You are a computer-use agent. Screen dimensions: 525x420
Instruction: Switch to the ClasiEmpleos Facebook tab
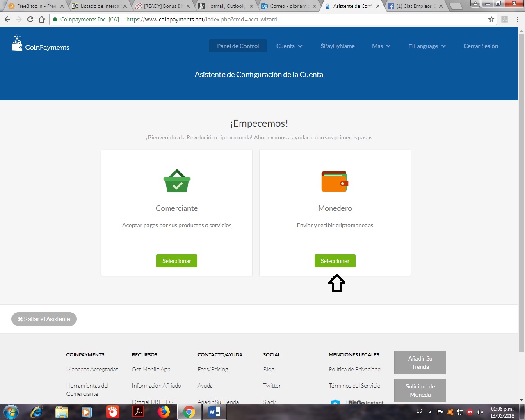pos(414,6)
